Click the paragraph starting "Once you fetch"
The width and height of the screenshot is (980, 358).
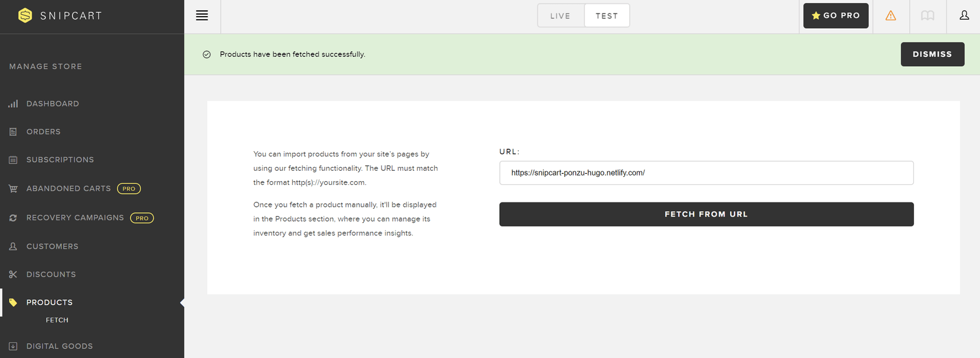pos(345,219)
